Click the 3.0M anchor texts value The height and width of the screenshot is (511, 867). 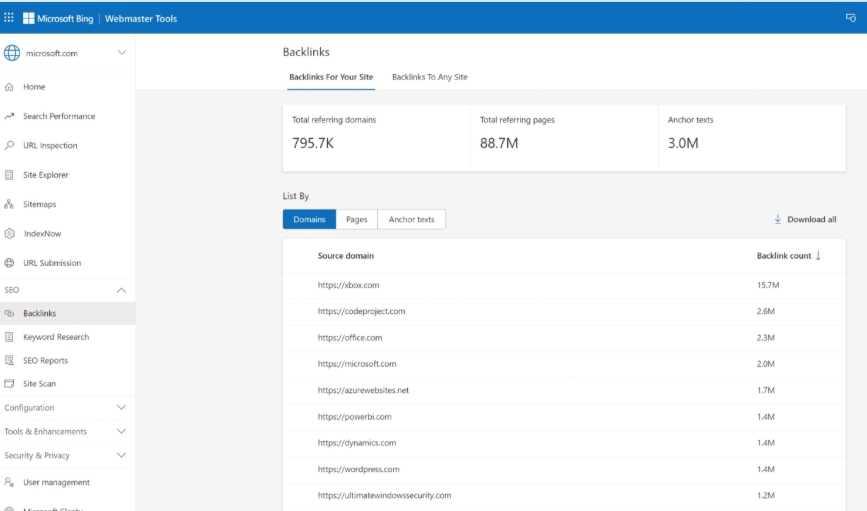click(683, 143)
